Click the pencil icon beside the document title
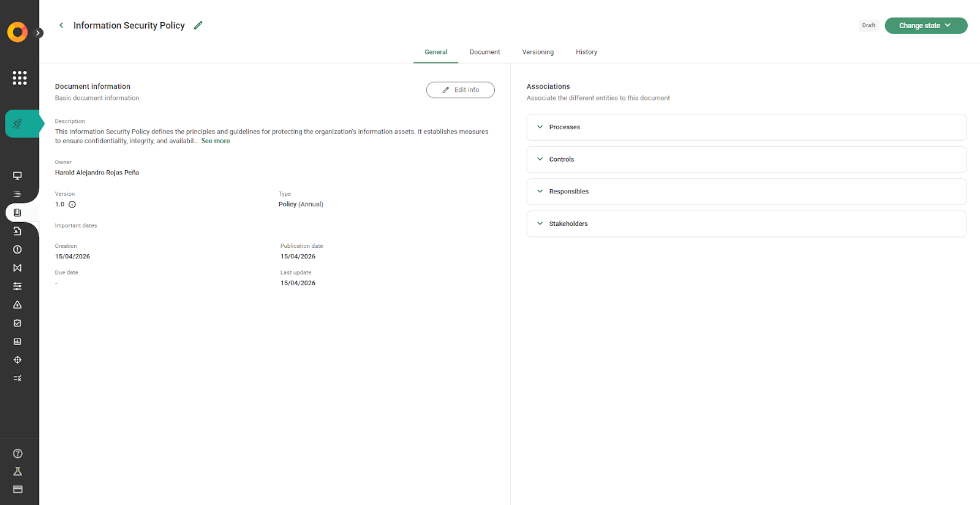980x505 pixels. click(x=198, y=26)
